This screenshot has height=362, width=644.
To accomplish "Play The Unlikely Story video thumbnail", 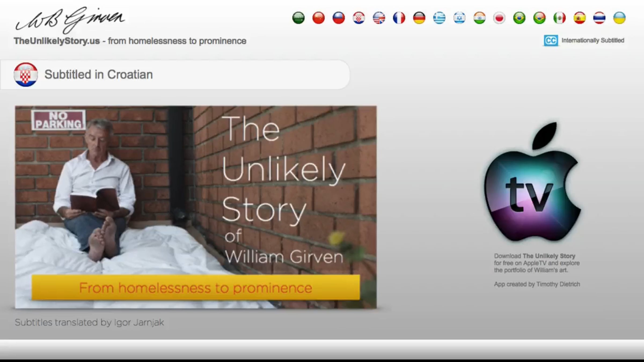I will 196,207.
